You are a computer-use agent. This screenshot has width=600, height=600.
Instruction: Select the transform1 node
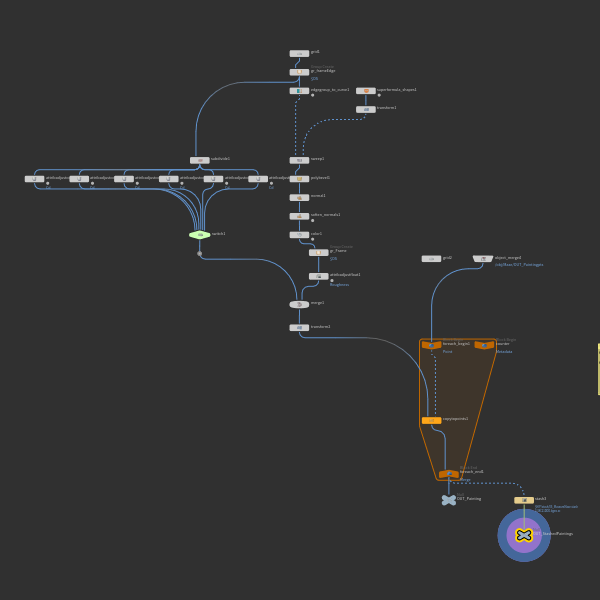click(x=366, y=109)
